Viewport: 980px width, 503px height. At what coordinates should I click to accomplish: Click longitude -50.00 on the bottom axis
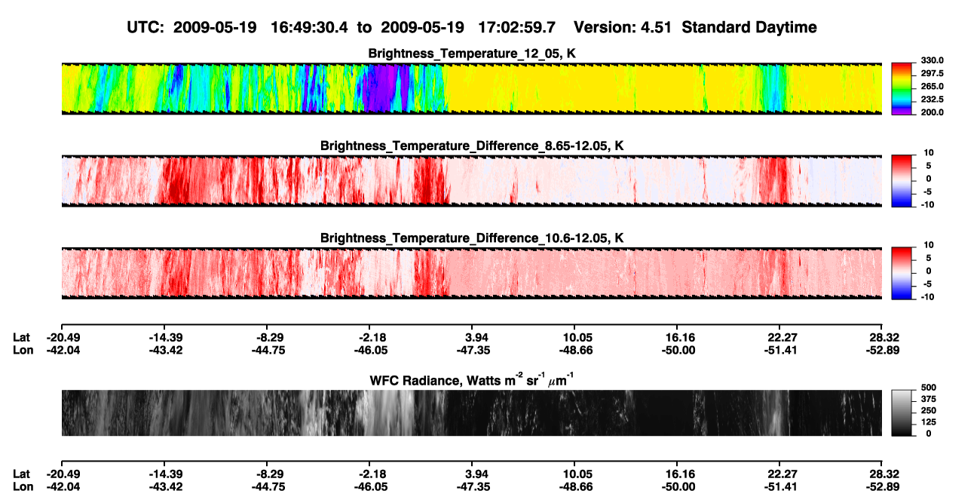click(678, 486)
